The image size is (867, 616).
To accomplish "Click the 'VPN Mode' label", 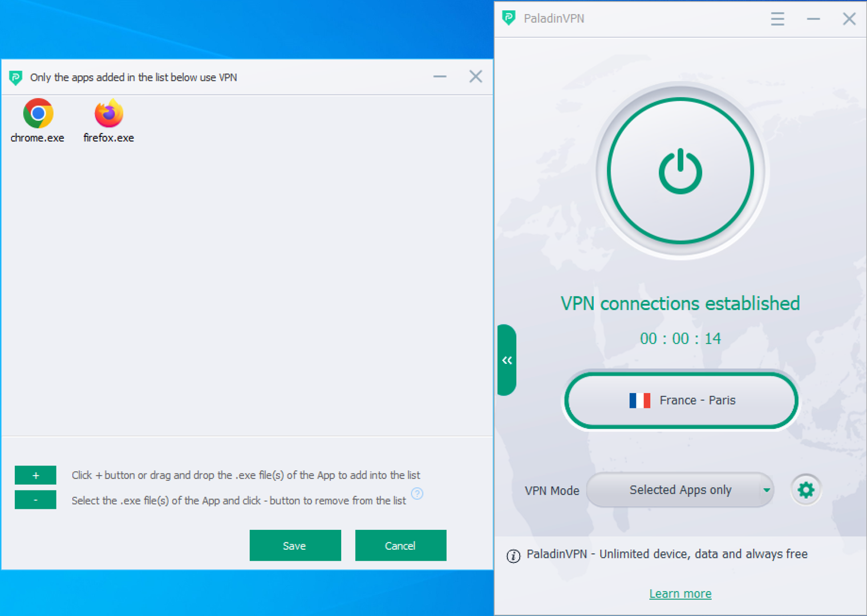I will (552, 491).
